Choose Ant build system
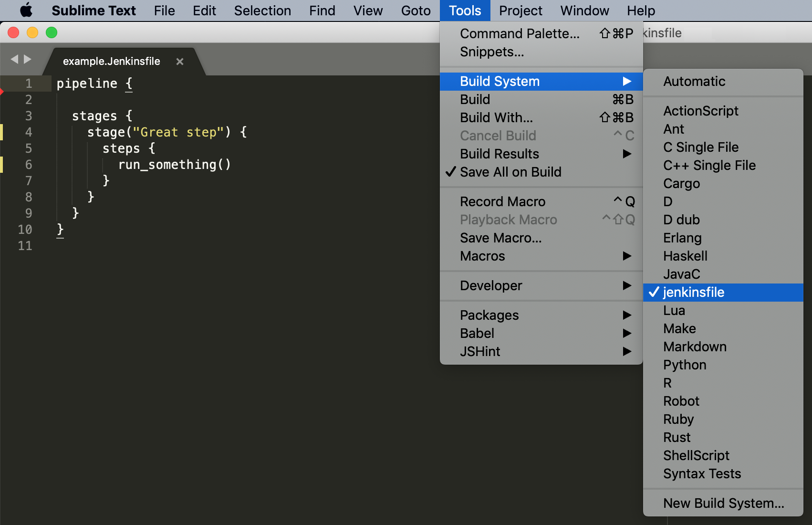This screenshot has height=525, width=812. [x=723, y=129]
